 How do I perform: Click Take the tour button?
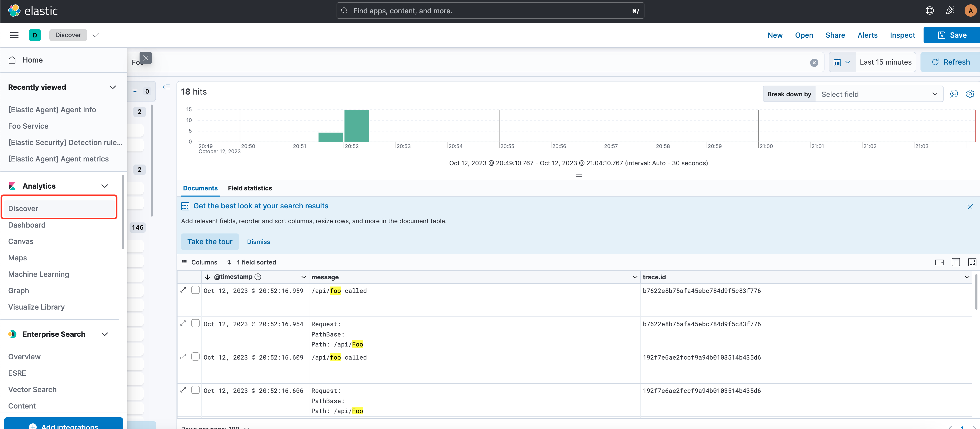coord(210,242)
